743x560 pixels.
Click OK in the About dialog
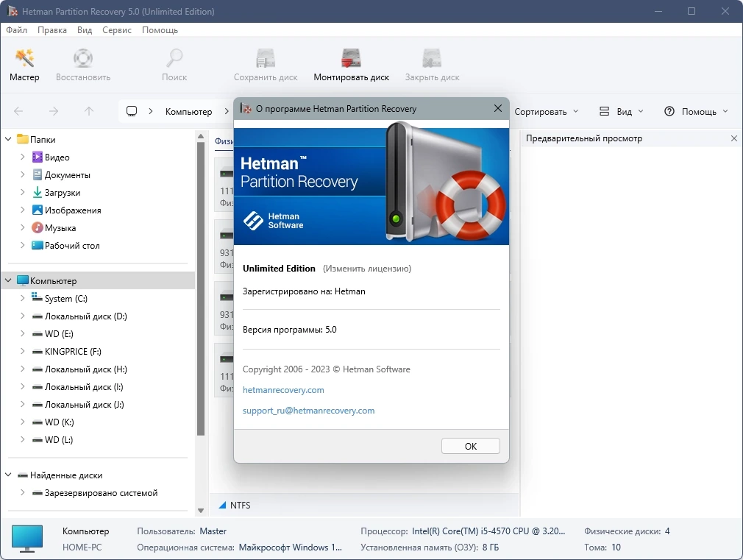(x=471, y=446)
